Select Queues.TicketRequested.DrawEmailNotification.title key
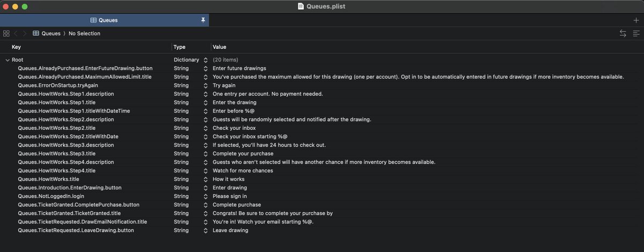 coord(83,222)
